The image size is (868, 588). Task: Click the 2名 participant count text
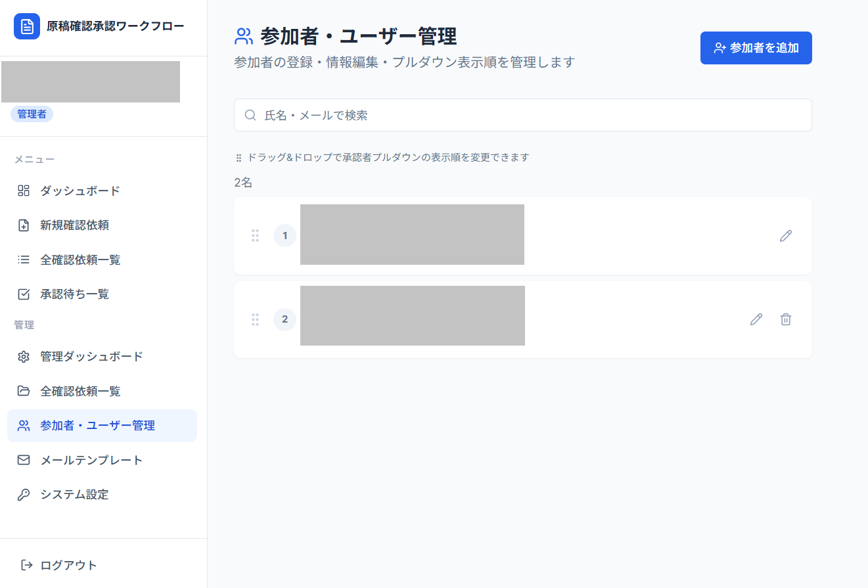coord(243,183)
